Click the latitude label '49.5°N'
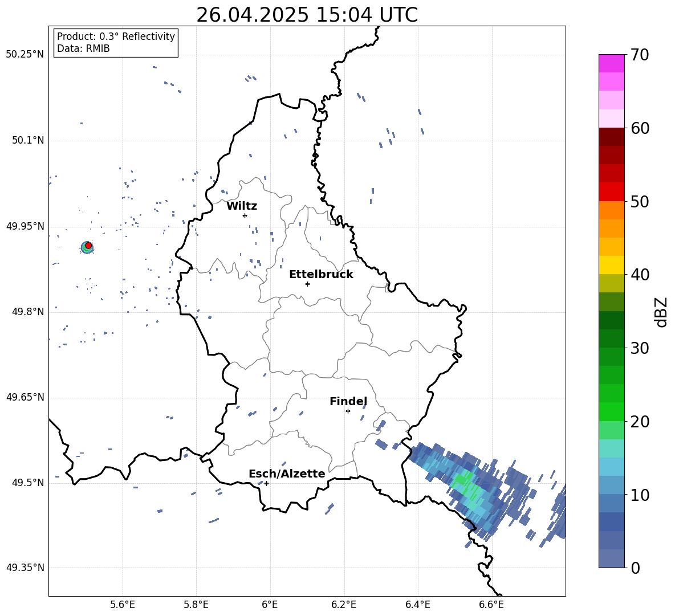 [x=27, y=482]
